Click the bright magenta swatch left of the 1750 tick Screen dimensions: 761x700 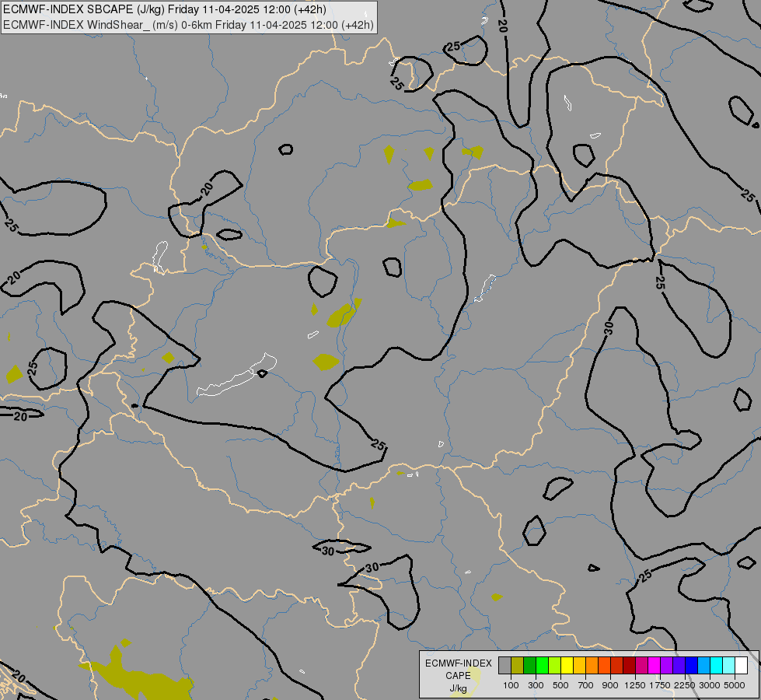(x=654, y=665)
